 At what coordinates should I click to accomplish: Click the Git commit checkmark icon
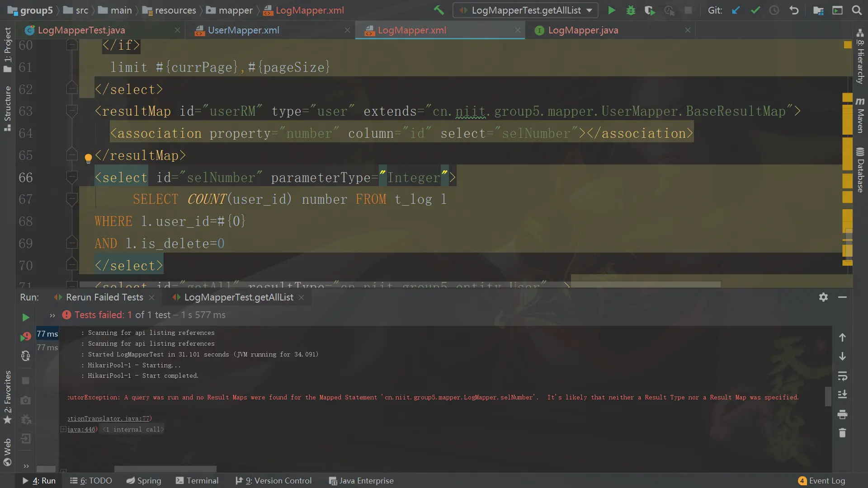pyautogui.click(x=755, y=10)
